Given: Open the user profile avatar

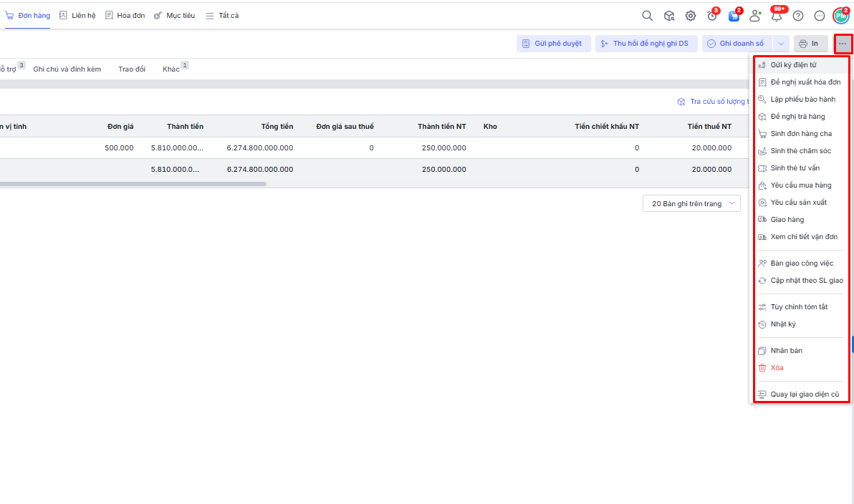Looking at the screenshot, I should [x=840, y=16].
